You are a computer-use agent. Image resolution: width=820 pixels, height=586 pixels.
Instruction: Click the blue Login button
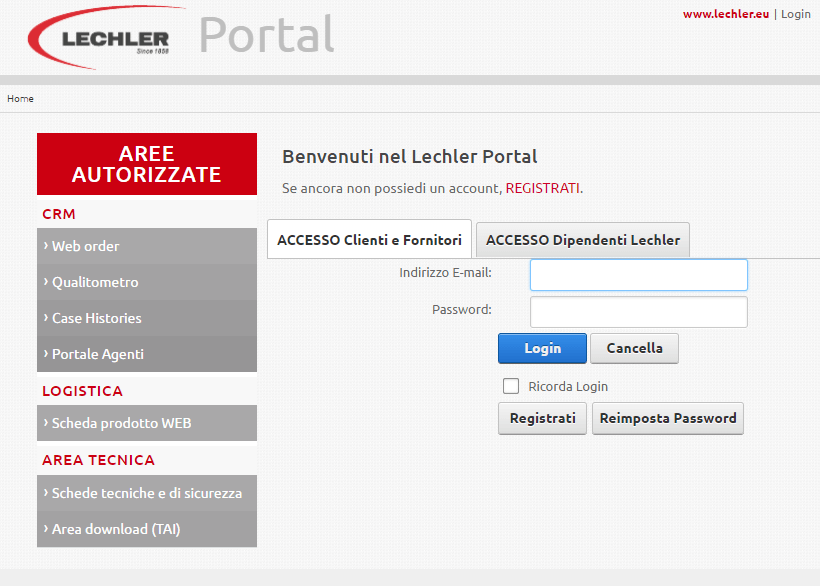point(542,348)
